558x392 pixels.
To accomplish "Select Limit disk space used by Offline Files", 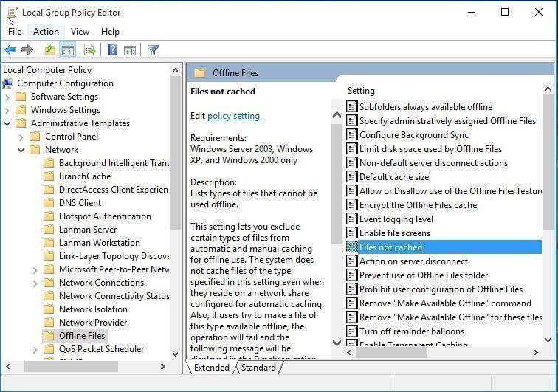I will click(430, 149).
